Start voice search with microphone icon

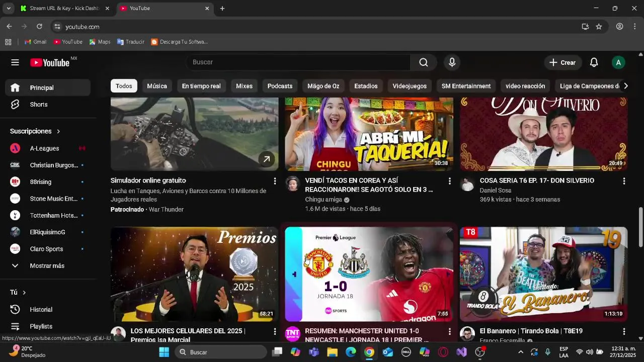(452, 62)
